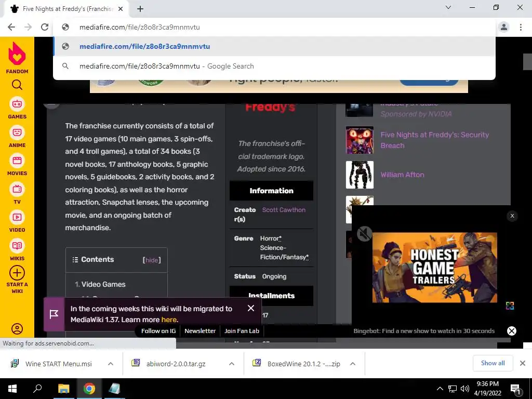
Task: Close the Five Nights at Freddy's tab
Action: (x=121, y=9)
